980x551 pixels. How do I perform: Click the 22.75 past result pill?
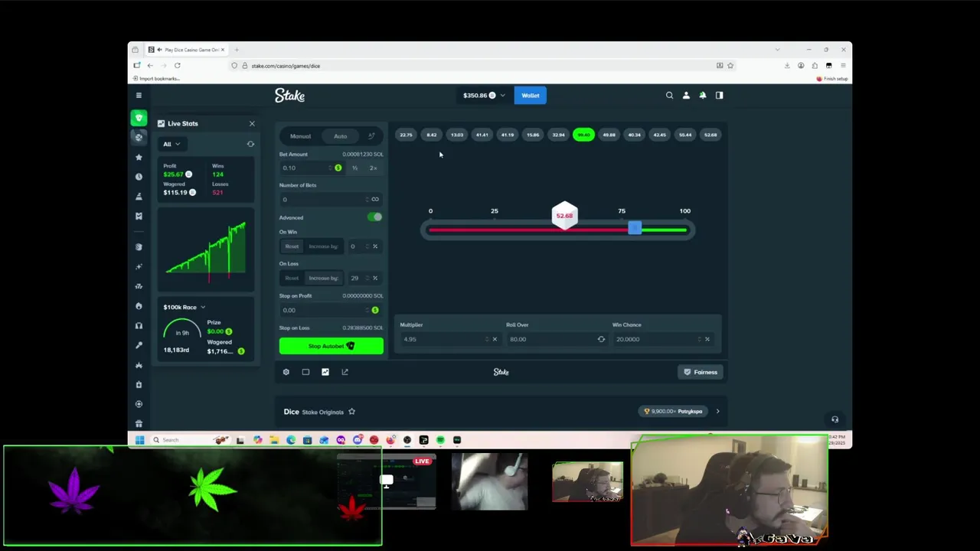(x=406, y=135)
